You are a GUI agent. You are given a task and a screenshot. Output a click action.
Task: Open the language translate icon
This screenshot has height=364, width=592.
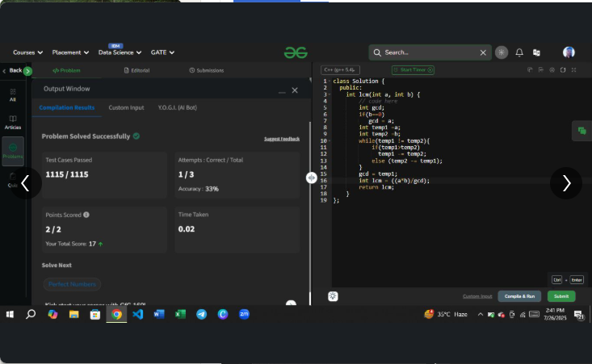click(536, 52)
